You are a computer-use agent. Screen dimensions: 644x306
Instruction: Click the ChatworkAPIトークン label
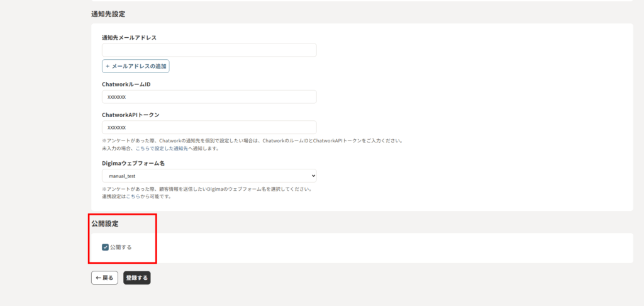pyautogui.click(x=130, y=115)
